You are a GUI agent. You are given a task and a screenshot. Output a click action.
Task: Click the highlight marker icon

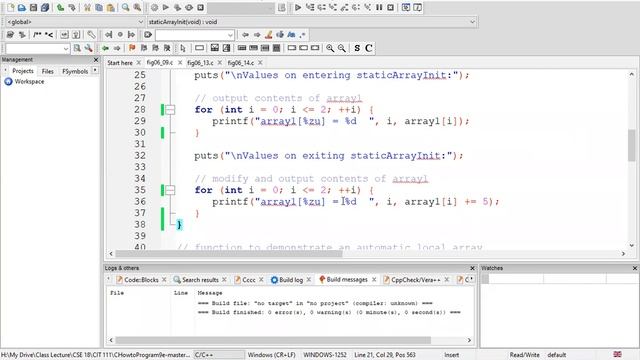tap(269, 35)
